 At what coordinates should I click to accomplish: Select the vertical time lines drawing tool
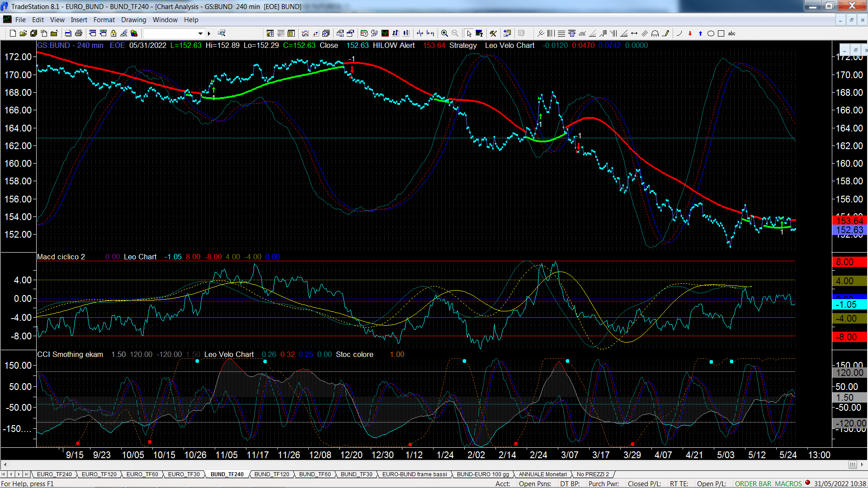click(551, 33)
